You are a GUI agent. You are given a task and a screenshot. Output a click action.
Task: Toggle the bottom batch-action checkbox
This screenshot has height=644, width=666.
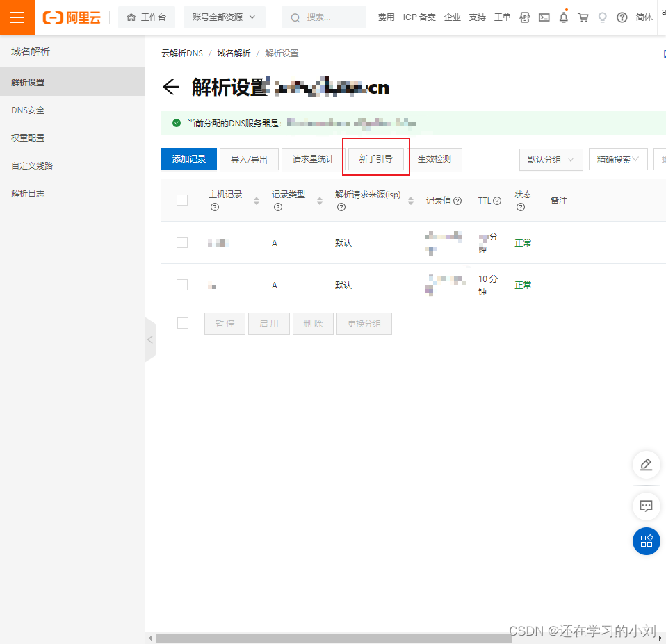click(x=183, y=323)
